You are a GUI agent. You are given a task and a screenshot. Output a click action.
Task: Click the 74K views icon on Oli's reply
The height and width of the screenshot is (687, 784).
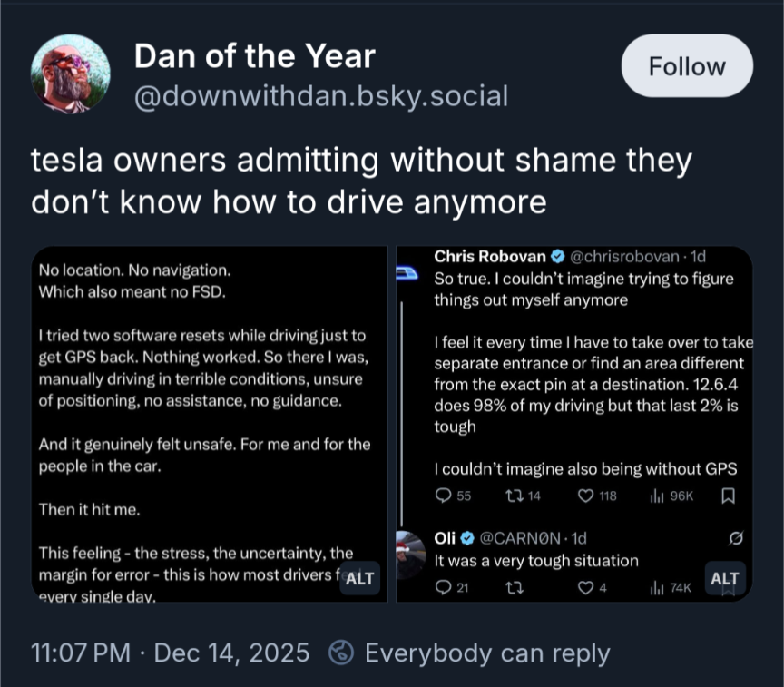pyautogui.click(x=656, y=588)
